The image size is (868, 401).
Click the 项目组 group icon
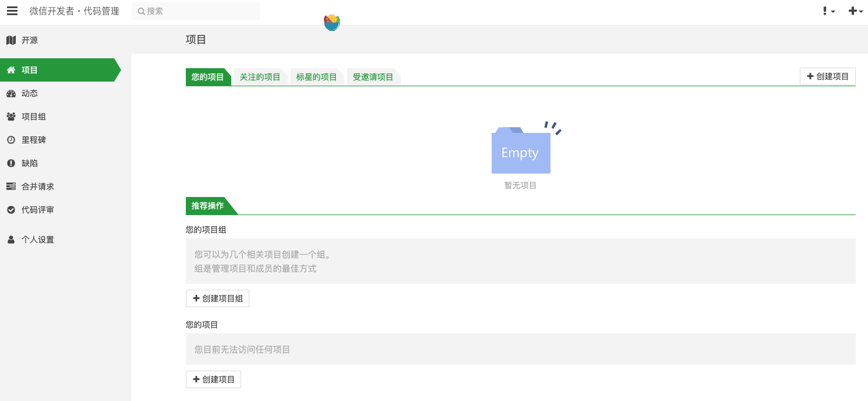click(11, 117)
